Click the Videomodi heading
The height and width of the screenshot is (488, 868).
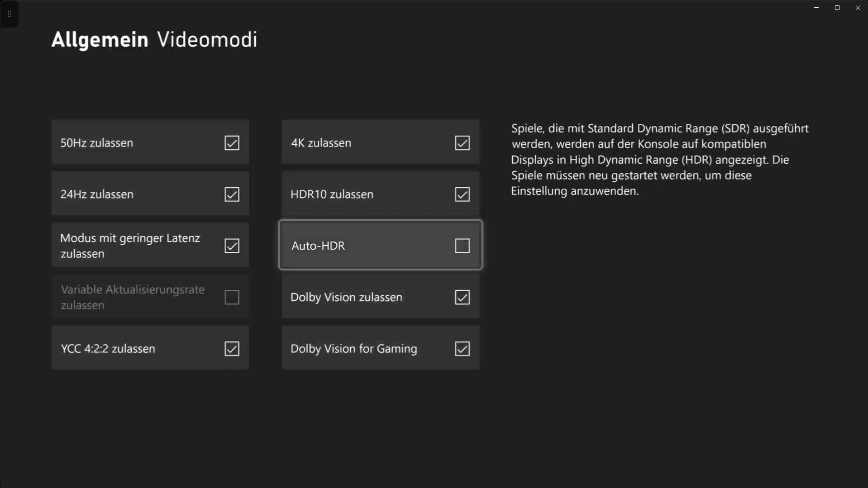(207, 40)
